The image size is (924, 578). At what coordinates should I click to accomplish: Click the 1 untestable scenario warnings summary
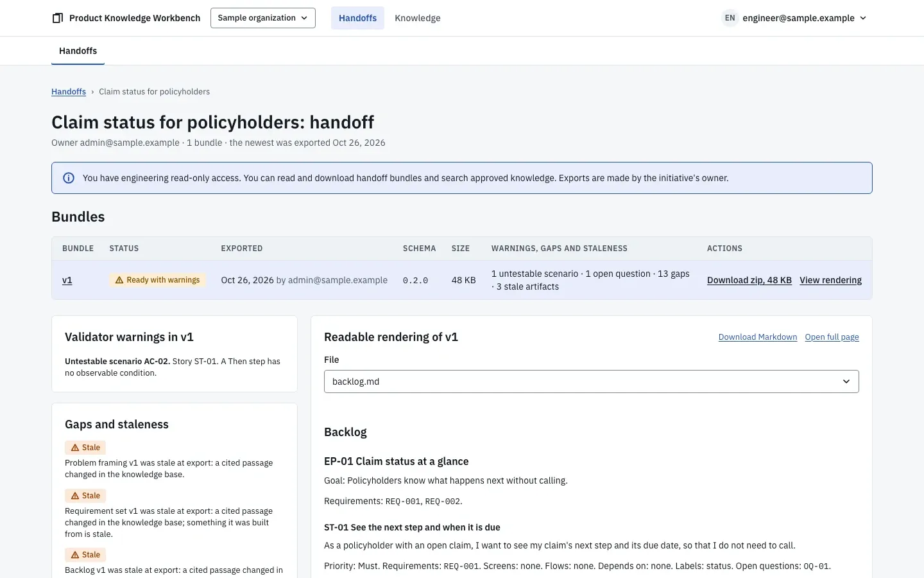point(590,280)
